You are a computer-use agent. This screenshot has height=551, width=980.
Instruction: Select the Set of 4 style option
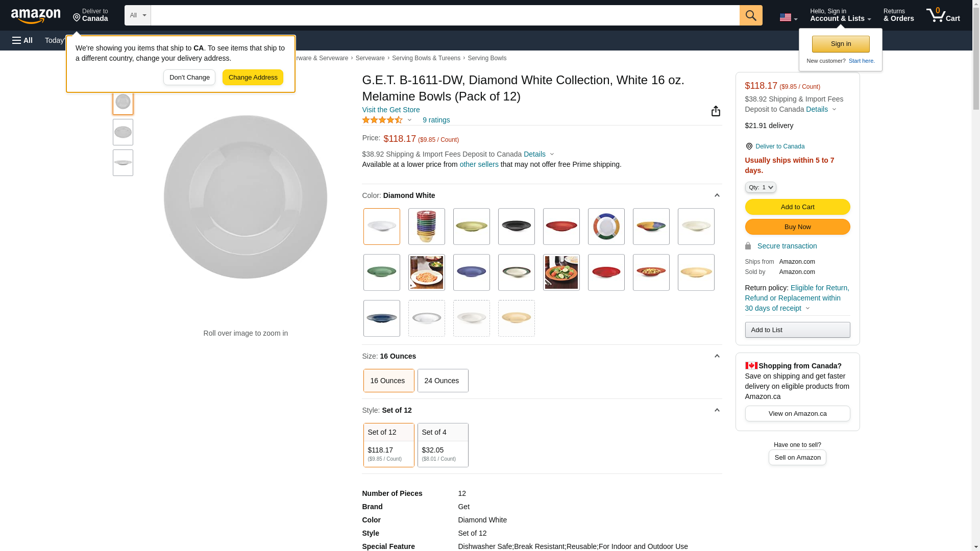coord(443,445)
